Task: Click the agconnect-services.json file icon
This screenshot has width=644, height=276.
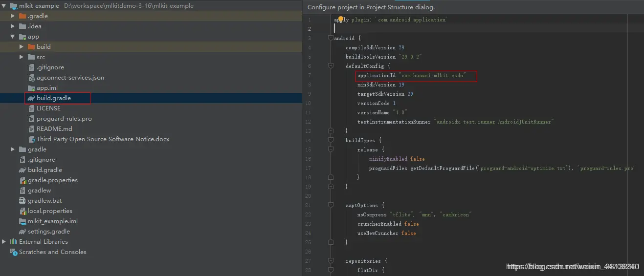Action: tap(31, 78)
